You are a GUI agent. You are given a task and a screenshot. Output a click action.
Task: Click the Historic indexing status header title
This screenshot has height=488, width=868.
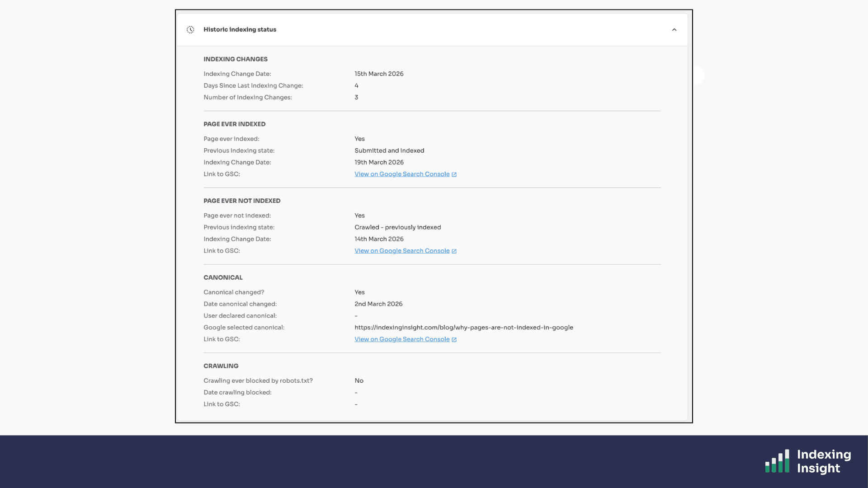pos(240,30)
